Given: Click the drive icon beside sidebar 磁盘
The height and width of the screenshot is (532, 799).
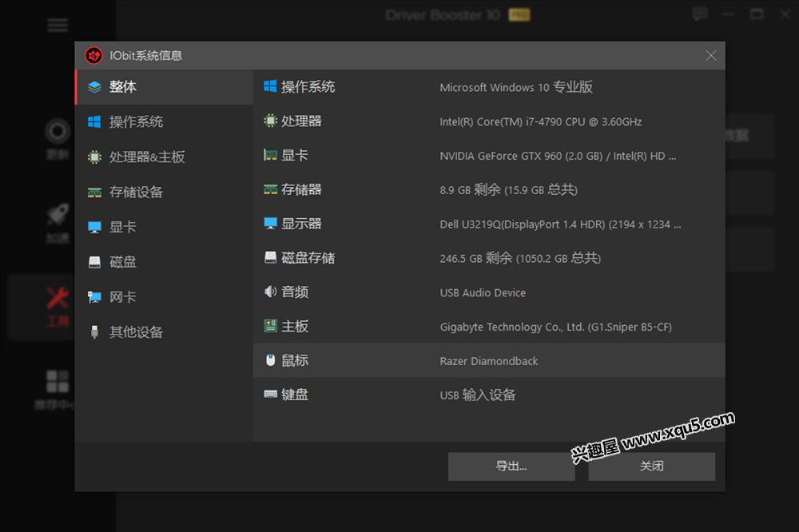Looking at the screenshot, I should pos(94,262).
